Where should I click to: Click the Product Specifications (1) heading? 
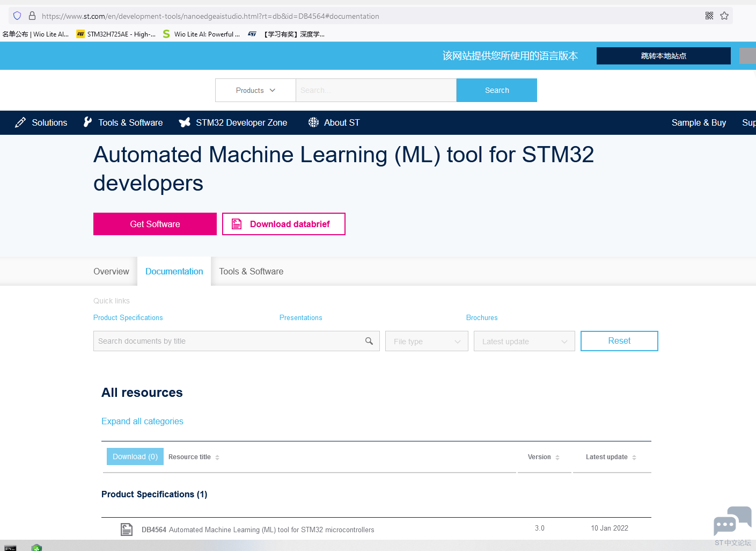pos(155,494)
